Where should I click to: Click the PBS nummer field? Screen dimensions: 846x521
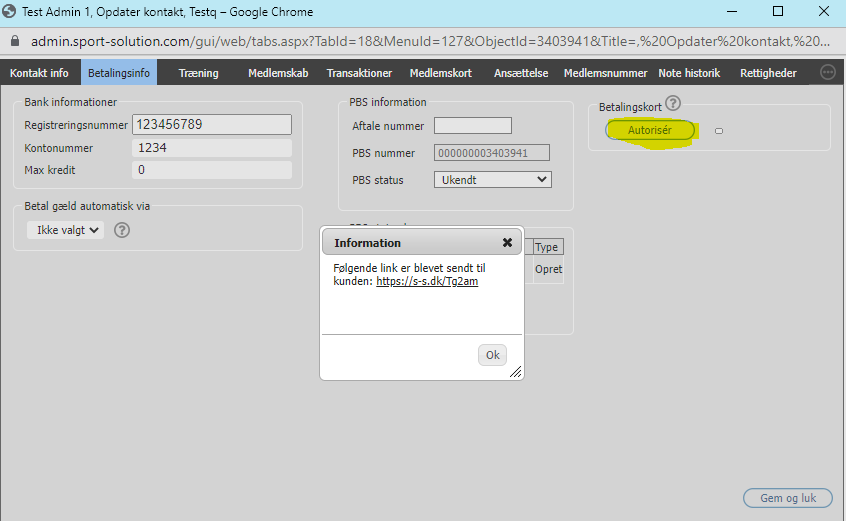[492, 153]
